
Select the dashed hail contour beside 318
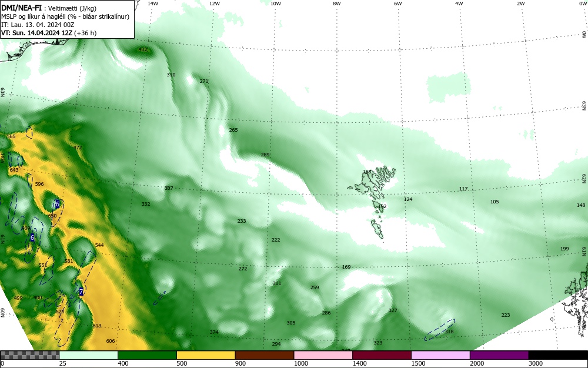point(439,330)
